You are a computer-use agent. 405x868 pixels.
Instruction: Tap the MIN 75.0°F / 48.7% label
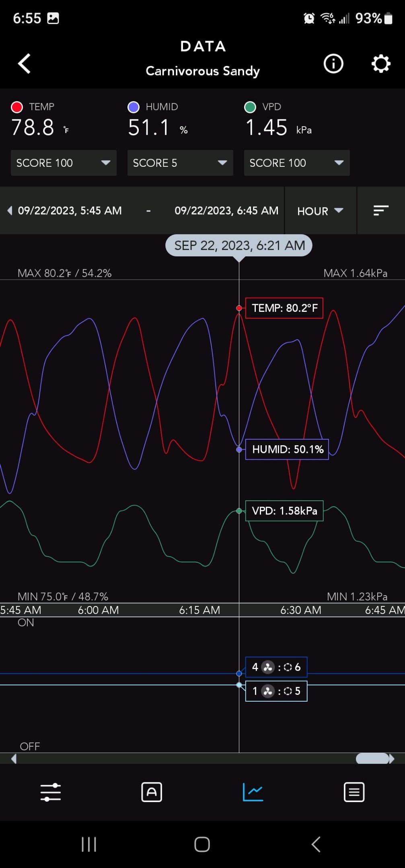coord(63,596)
